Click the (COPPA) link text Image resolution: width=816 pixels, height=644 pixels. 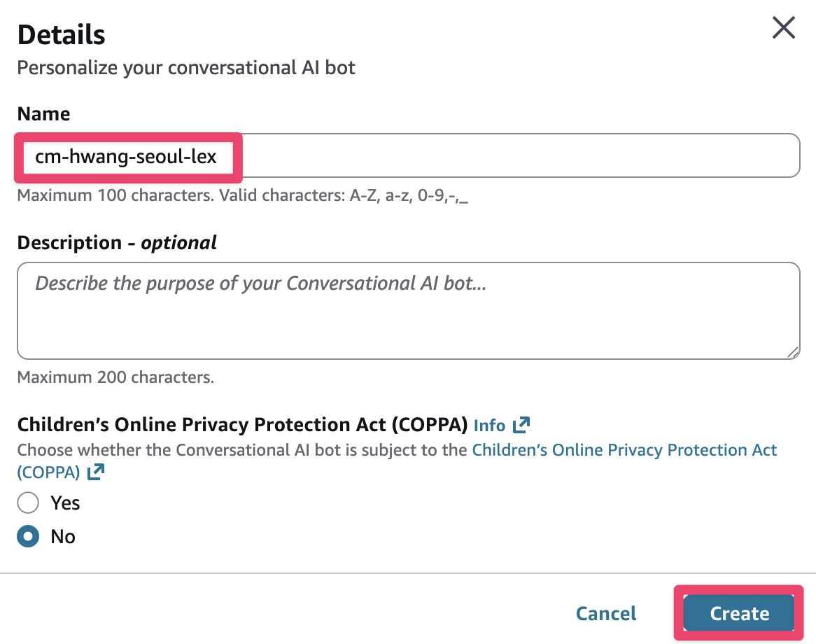point(48,472)
